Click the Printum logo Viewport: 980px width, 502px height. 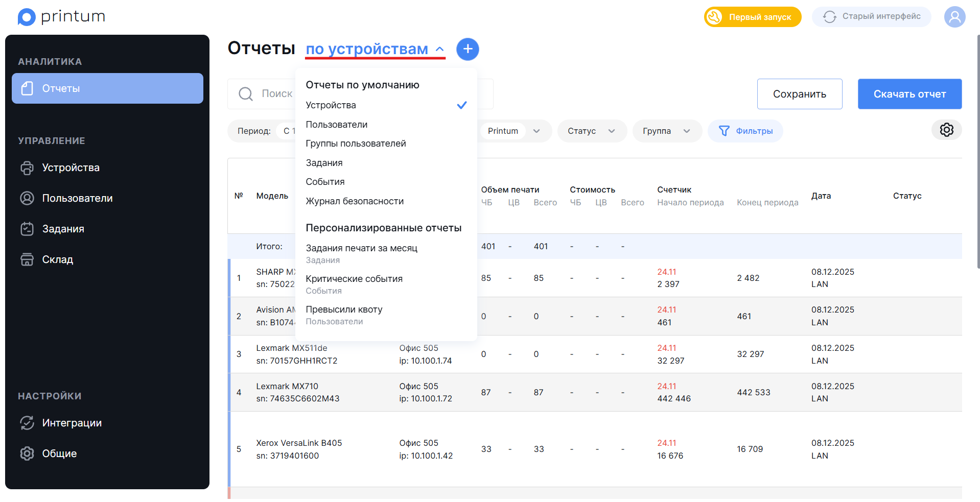(61, 17)
